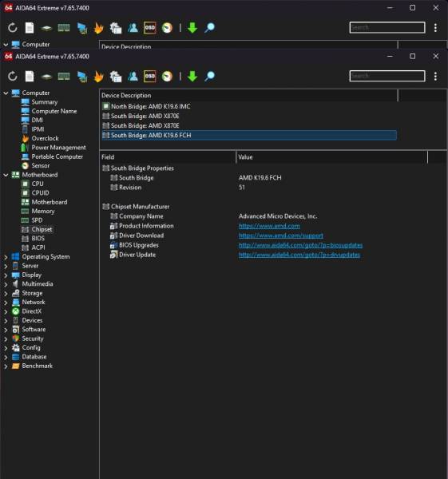Click motherboard chip icon in front toolbar
Image resolution: width=448 pixels, height=479 pixels.
(46, 77)
